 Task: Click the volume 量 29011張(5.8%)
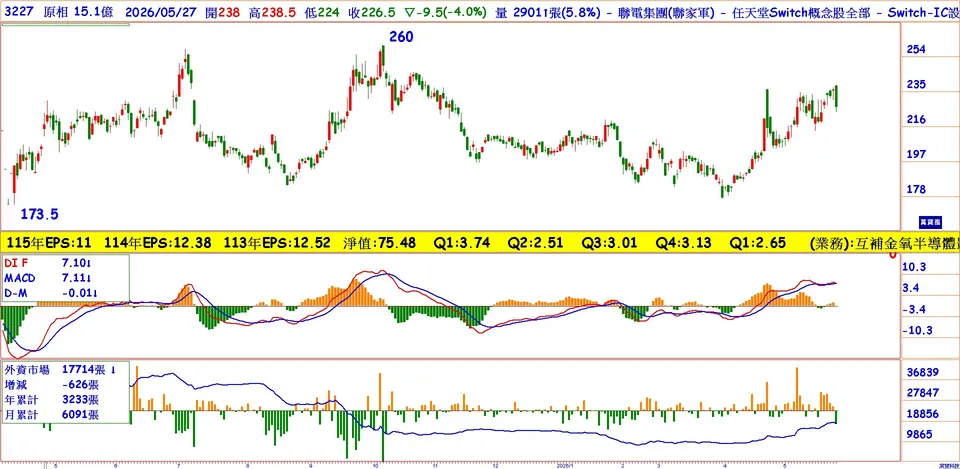pos(549,12)
